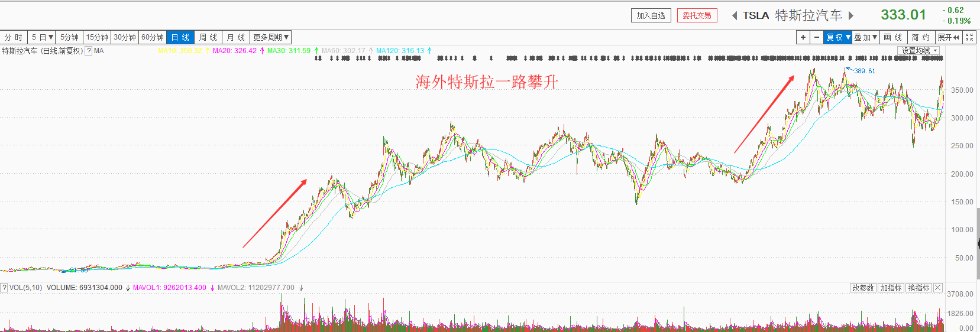The image size is (980, 332).
Task: Switch to the 周线 weekly tab
Action: click(208, 37)
